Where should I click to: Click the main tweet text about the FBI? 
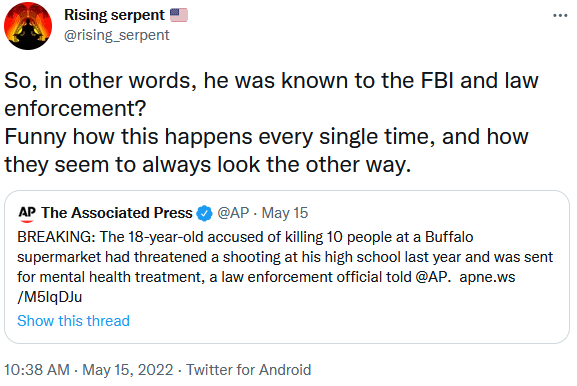[x=272, y=123]
